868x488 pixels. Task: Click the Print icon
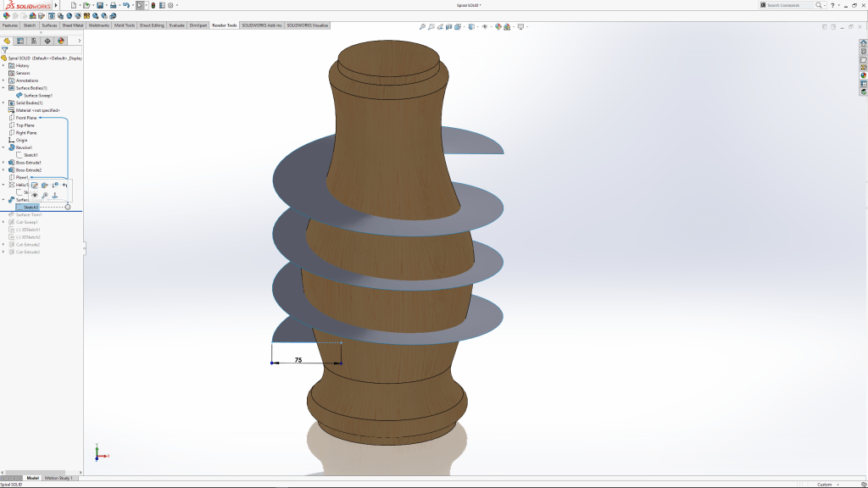tap(113, 5)
